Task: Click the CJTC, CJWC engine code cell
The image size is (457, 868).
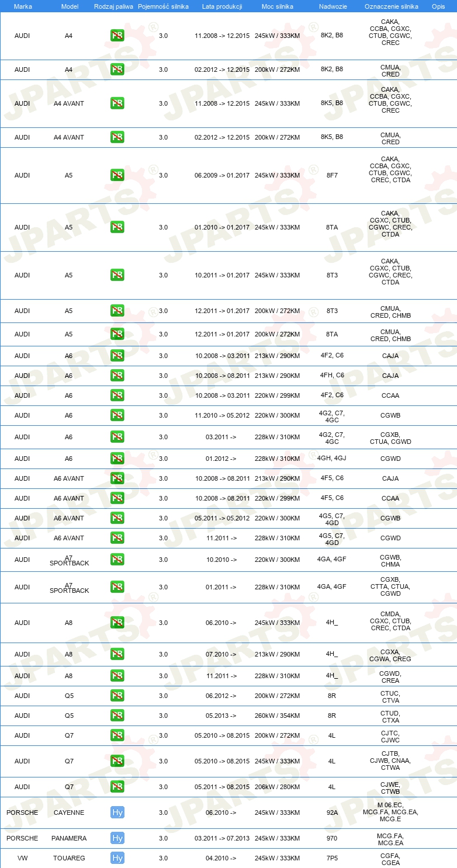Action: (x=390, y=737)
